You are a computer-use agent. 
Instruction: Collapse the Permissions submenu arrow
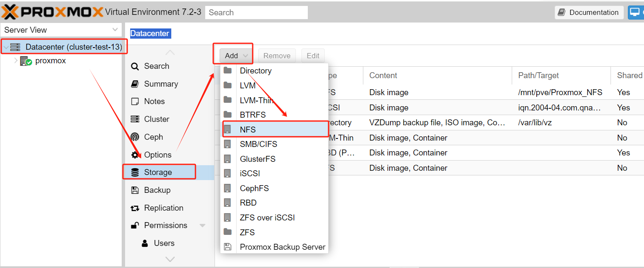pos(202,226)
